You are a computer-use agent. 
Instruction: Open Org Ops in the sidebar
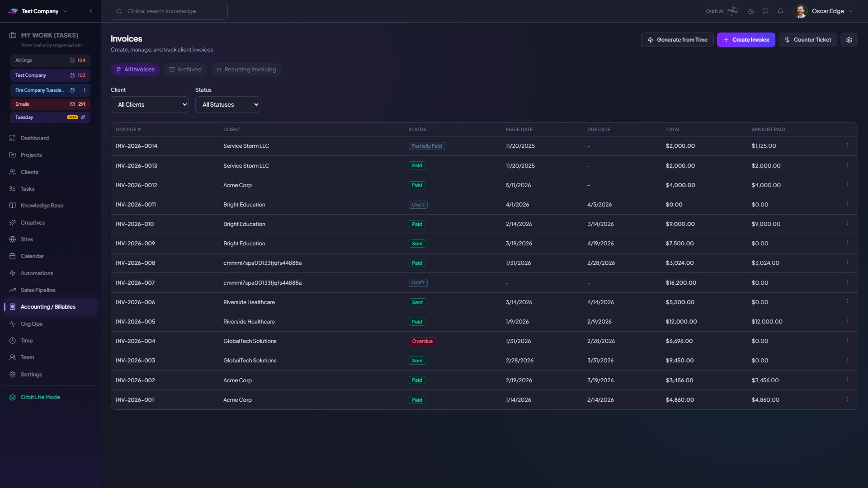click(50, 324)
